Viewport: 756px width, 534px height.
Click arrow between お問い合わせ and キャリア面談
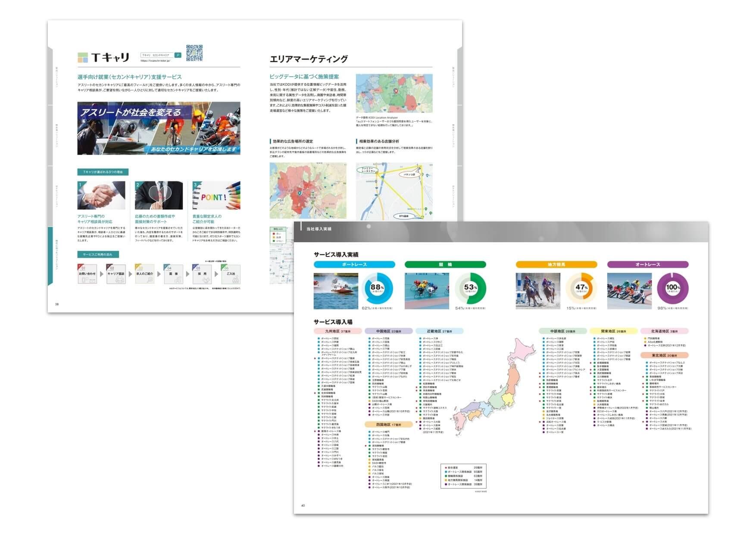[x=102, y=274]
